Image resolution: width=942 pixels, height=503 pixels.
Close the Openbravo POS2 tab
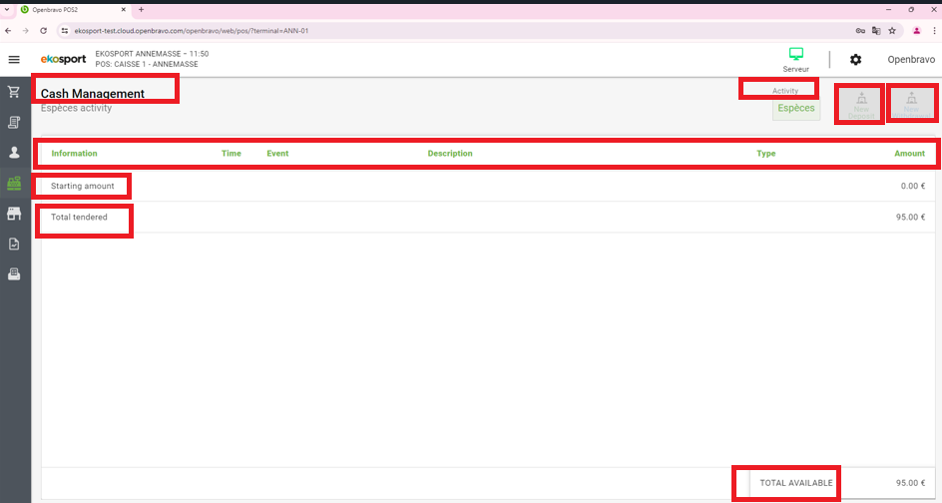coord(123,10)
